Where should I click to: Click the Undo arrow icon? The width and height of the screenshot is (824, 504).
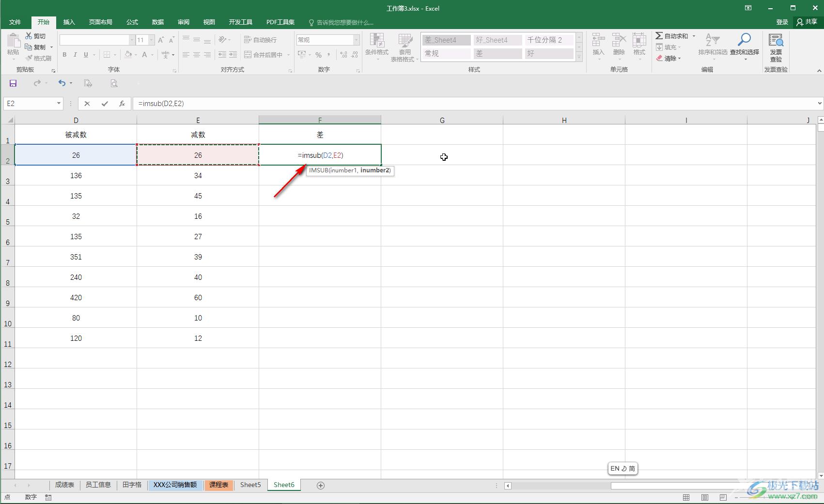tap(62, 83)
